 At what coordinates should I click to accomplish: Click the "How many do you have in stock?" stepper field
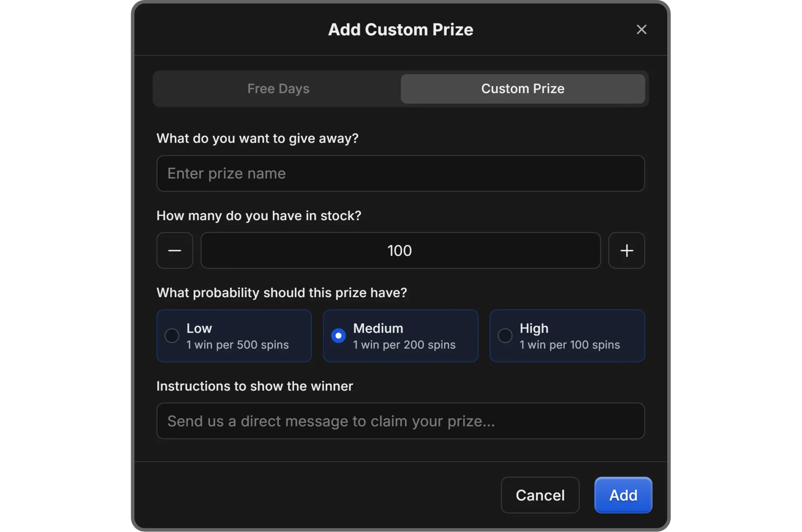click(x=400, y=251)
